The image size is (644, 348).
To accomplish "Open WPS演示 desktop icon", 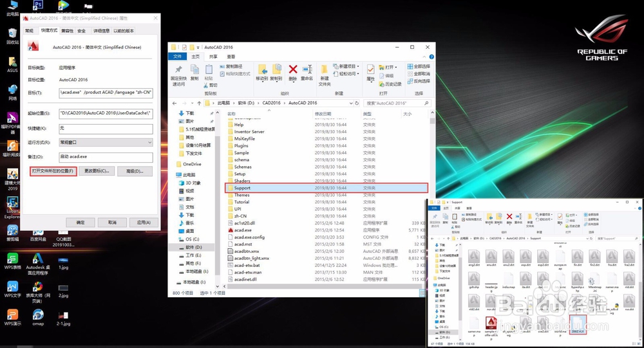I will click(12, 318).
